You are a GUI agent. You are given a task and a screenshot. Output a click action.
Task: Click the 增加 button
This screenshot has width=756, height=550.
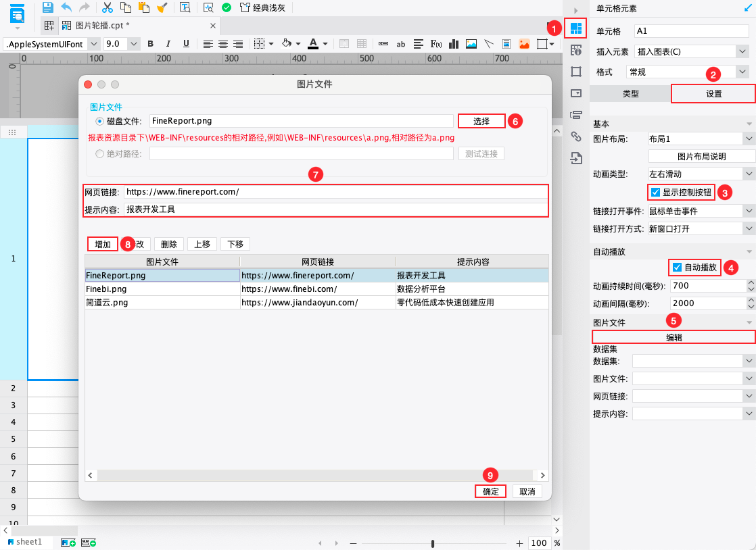(103, 244)
